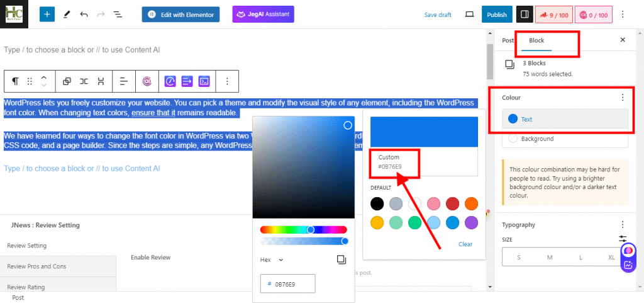Open the SEO score 9 / 100 button
The height and width of the screenshot is (303, 644).
click(x=553, y=14)
